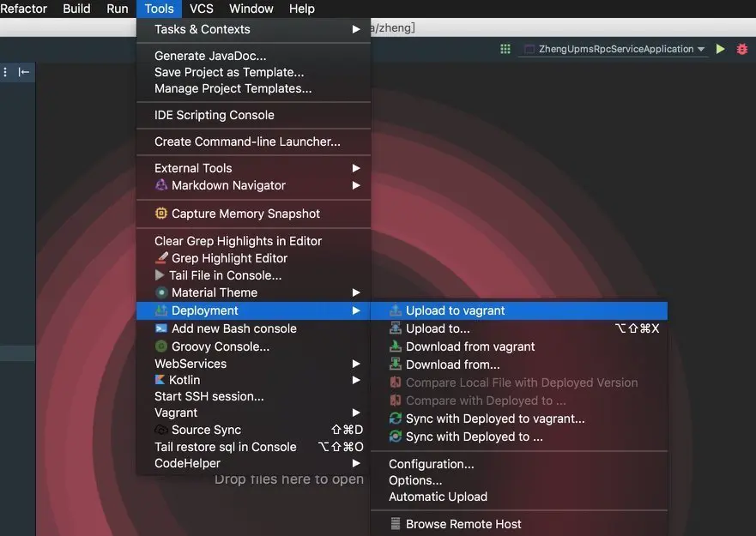Click Capture Memory Snapshot
The width and height of the screenshot is (756, 536).
[x=245, y=214]
